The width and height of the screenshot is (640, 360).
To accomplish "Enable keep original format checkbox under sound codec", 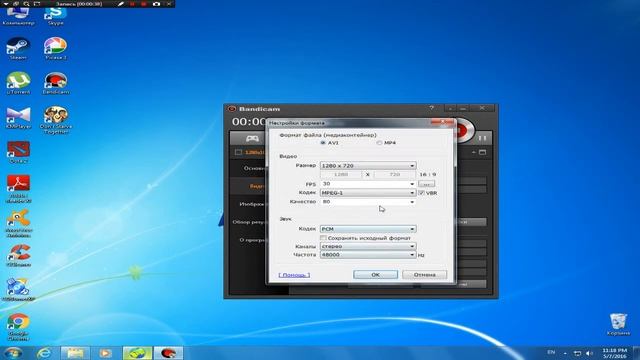I will 323,238.
